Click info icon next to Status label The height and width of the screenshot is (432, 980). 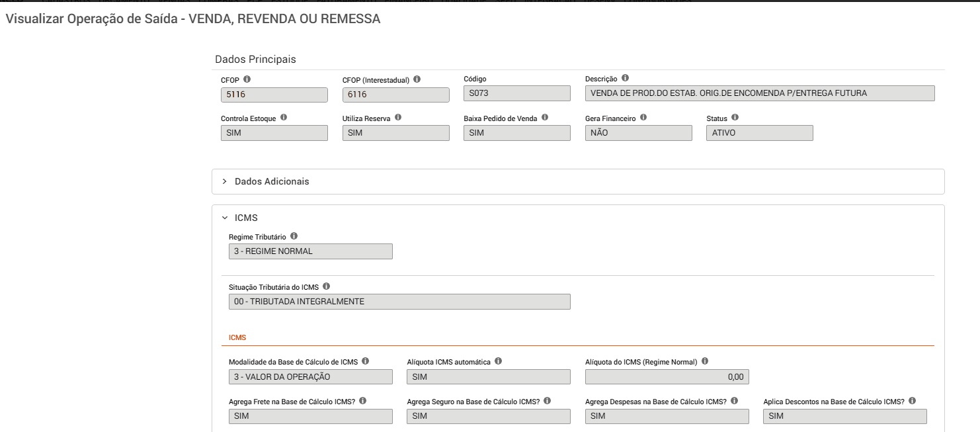[x=735, y=118]
